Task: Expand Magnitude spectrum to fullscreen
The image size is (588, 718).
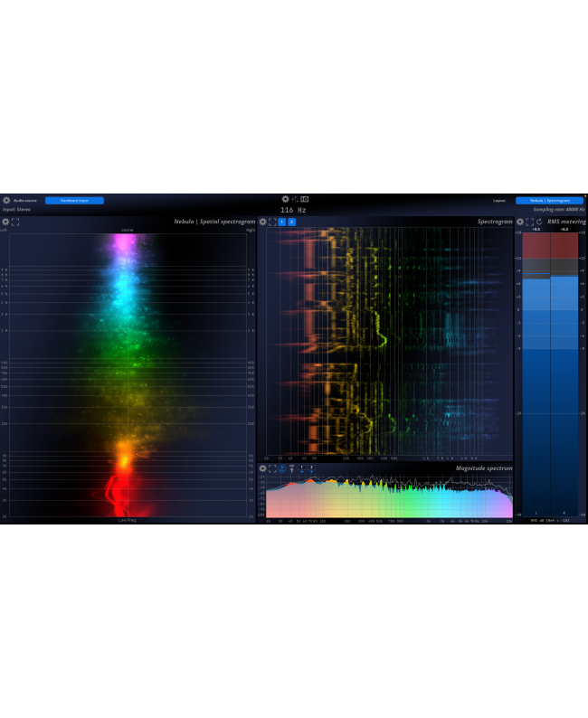Action: (272, 468)
